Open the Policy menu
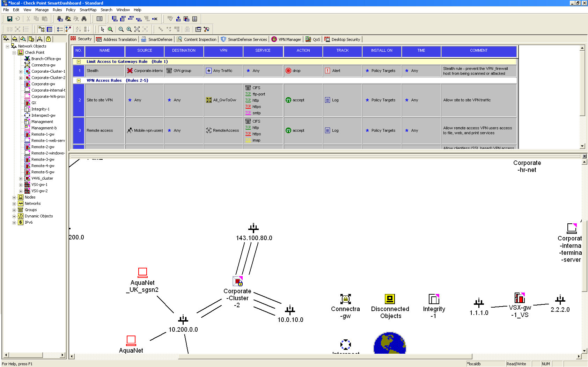This screenshot has width=588, height=367. click(x=71, y=10)
